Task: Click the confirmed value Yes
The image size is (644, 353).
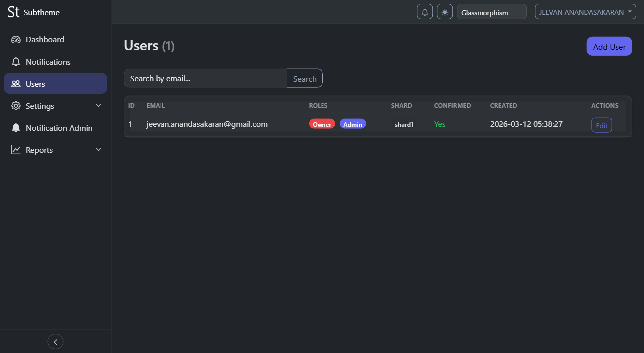Action: click(x=440, y=124)
